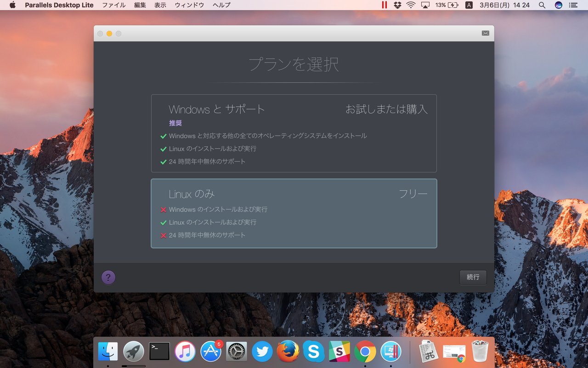This screenshot has width=588, height=368.
Task: Click the envelope feedback icon in the window titlebar
Action: [485, 33]
